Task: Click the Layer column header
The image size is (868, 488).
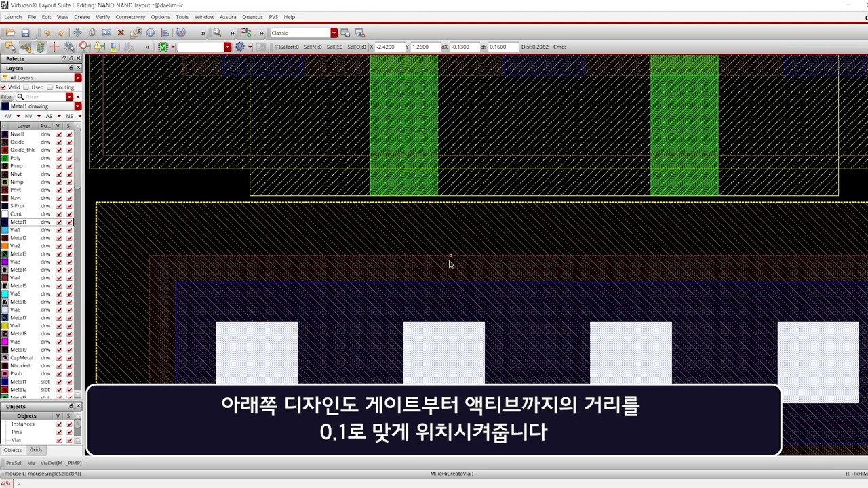Action: click(x=24, y=126)
